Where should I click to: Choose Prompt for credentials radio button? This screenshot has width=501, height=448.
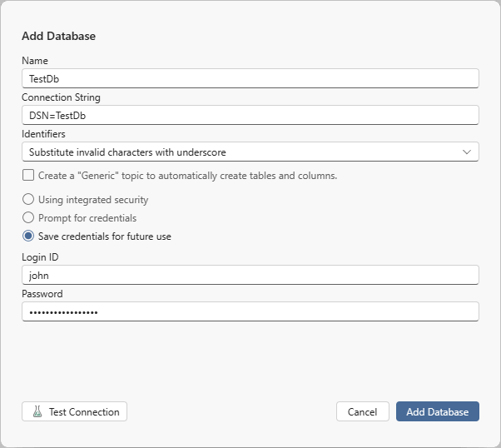click(x=28, y=218)
